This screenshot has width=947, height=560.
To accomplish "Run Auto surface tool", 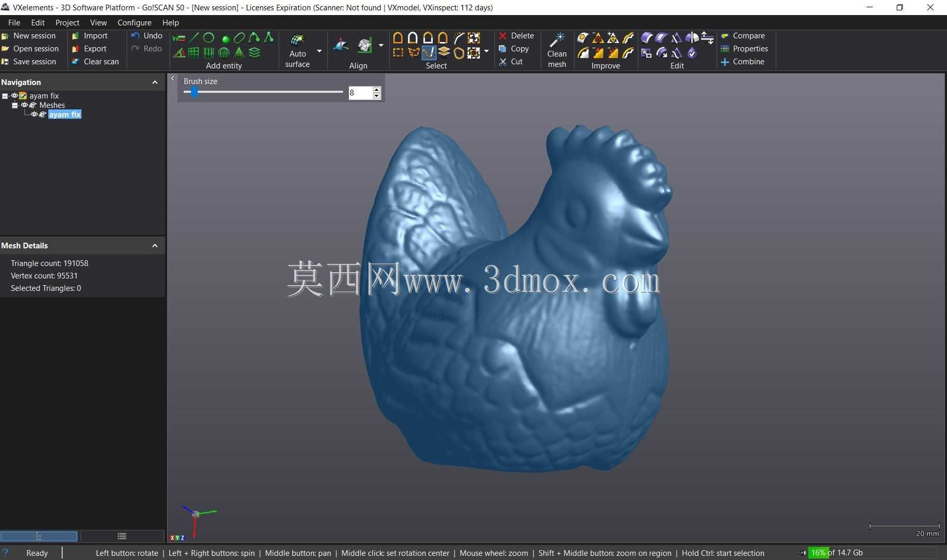I will coord(297,50).
